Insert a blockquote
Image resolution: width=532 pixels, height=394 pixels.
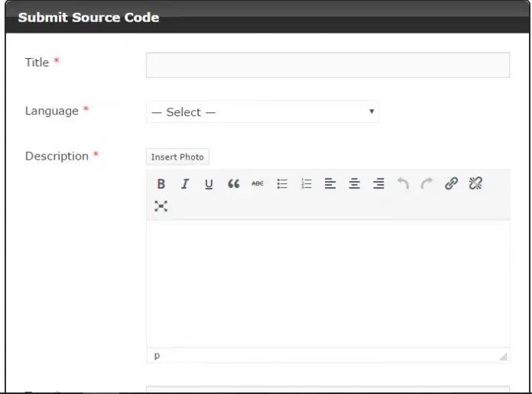click(233, 184)
